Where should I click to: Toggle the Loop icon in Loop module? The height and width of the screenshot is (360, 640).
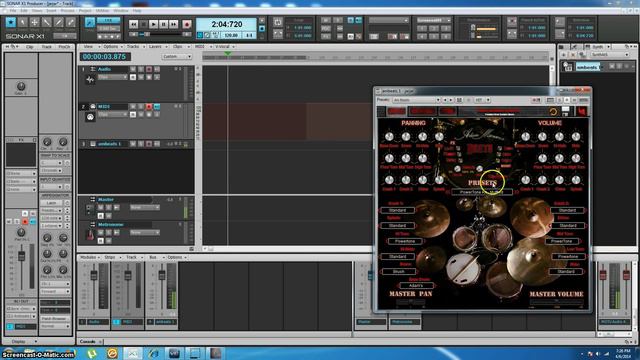tap(278, 22)
